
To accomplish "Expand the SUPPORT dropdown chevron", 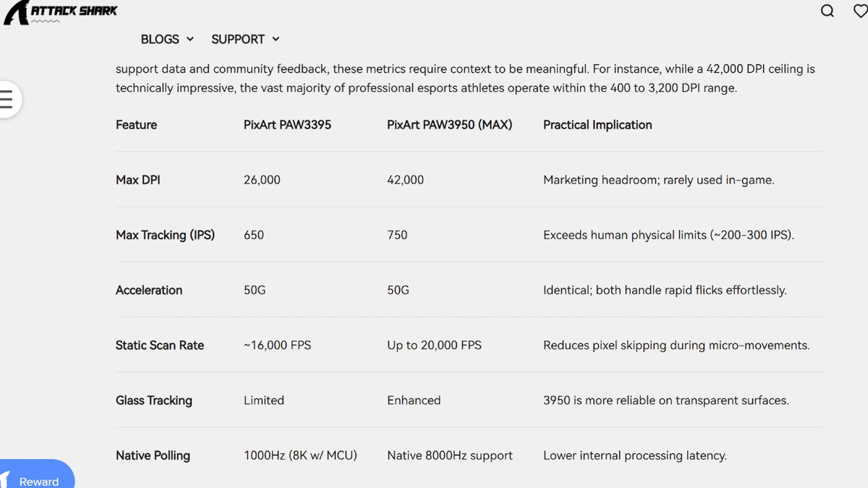I will coord(276,39).
